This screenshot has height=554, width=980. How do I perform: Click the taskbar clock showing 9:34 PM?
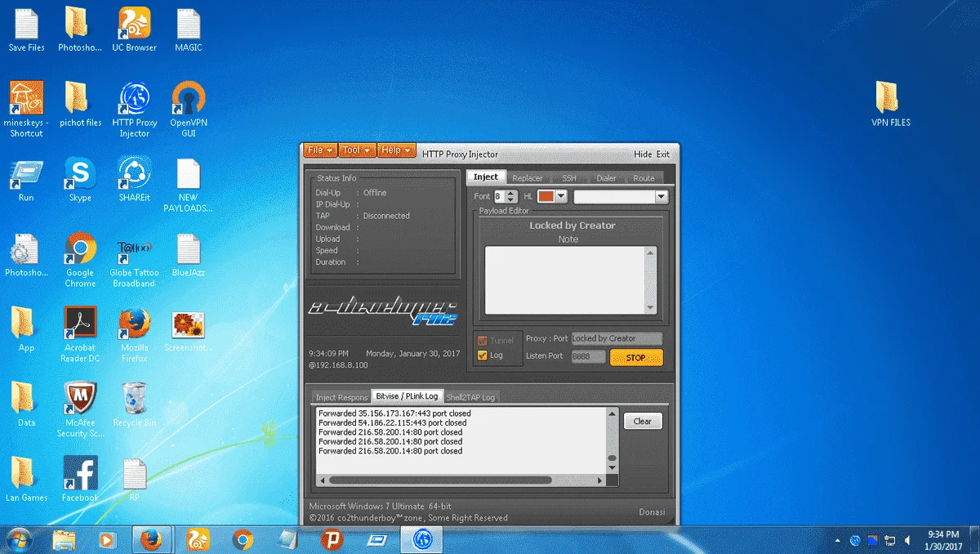tap(942, 539)
